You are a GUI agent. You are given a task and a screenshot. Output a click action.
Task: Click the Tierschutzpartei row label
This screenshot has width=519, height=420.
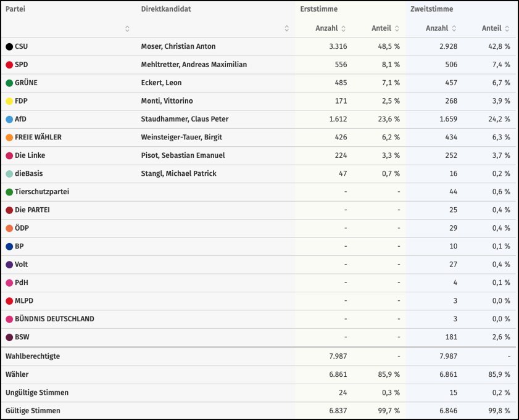pyautogui.click(x=42, y=192)
